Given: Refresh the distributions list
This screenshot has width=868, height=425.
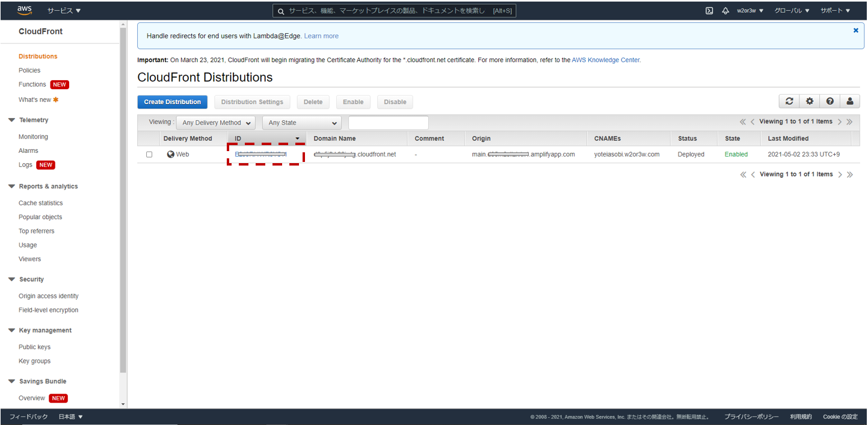Looking at the screenshot, I should pos(789,102).
